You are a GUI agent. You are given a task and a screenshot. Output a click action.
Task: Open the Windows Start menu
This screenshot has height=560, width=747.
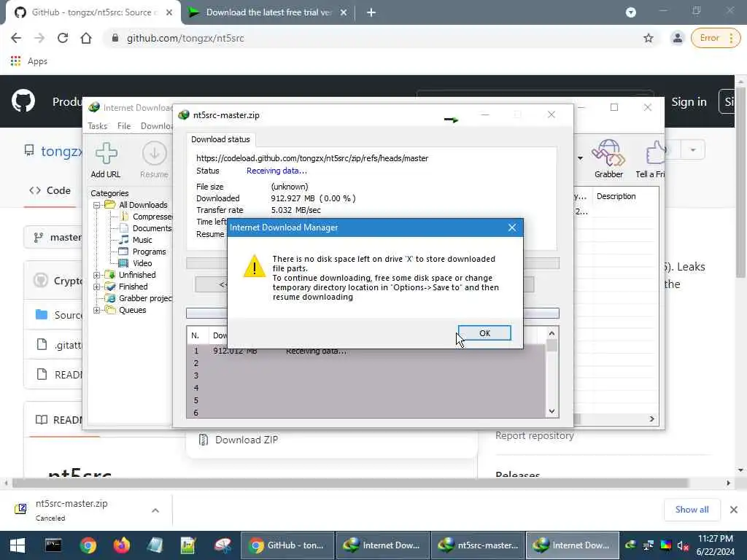coord(18,545)
